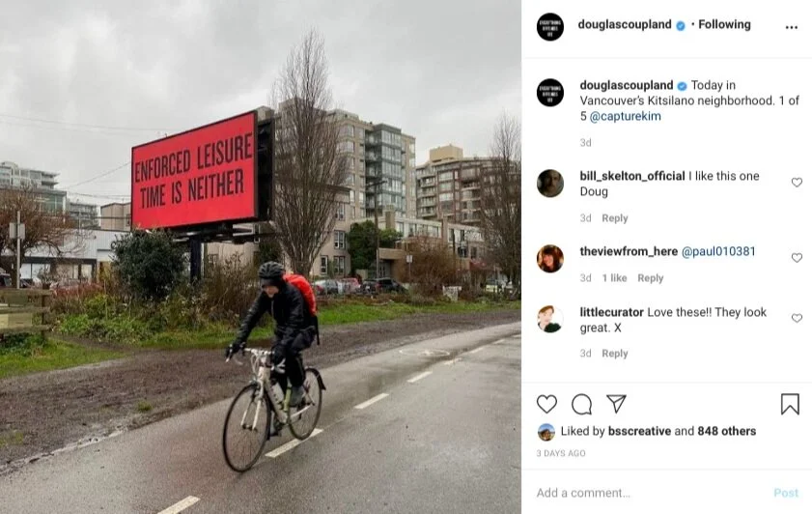Reply to bill_skelton_official's comment
The image size is (812, 514).
tap(615, 218)
